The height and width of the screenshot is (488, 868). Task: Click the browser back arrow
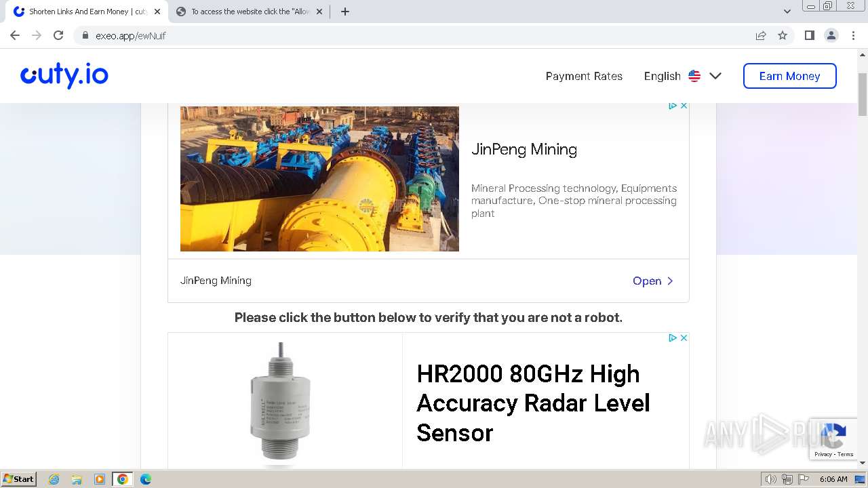click(15, 35)
